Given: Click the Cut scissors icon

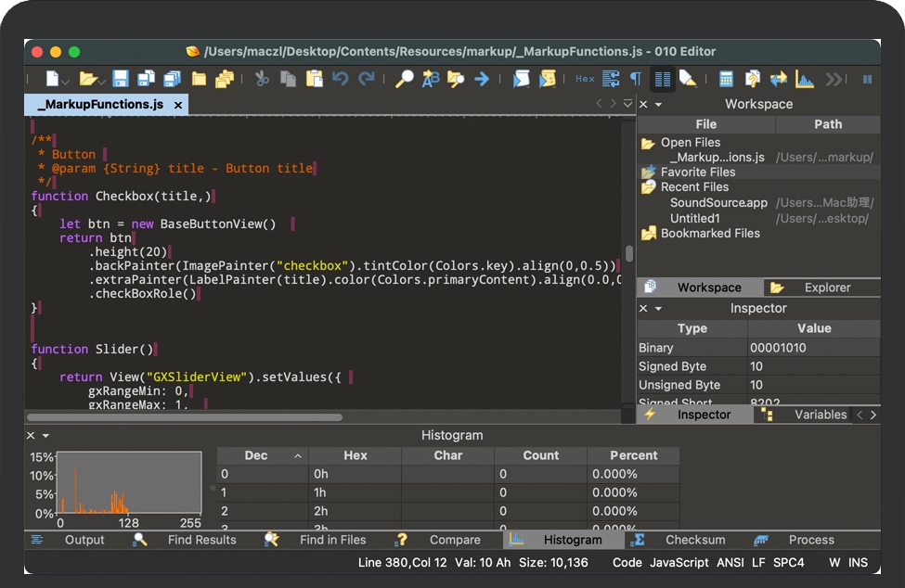Looking at the screenshot, I should 263,79.
